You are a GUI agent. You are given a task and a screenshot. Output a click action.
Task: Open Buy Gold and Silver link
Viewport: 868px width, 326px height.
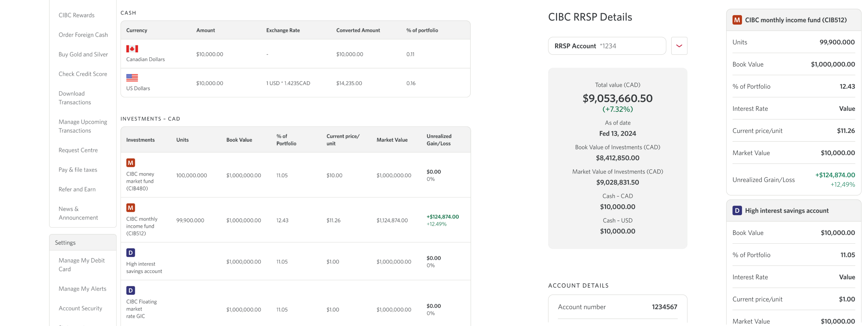point(83,54)
